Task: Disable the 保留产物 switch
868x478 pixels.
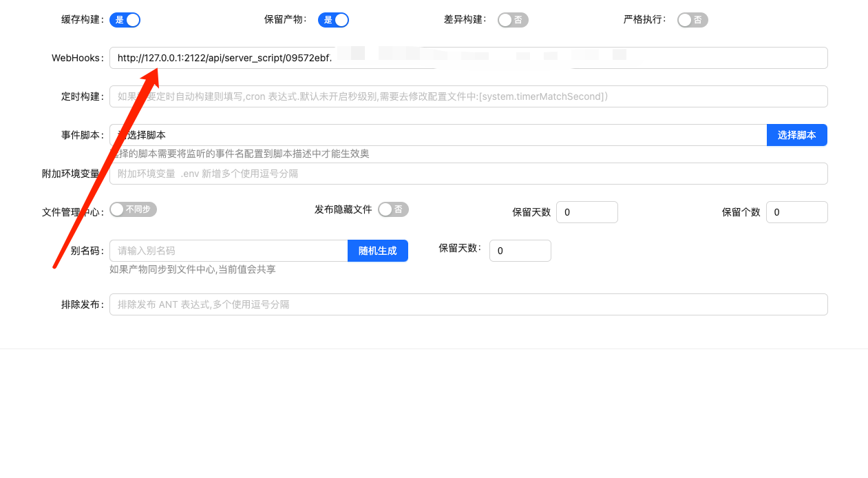Action: point(333,20)
